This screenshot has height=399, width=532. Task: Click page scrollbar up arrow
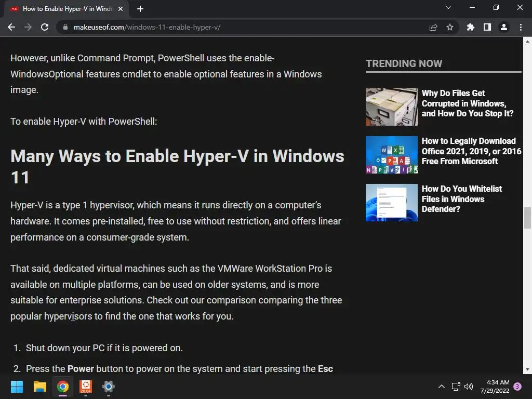click(x=527, y=42)
